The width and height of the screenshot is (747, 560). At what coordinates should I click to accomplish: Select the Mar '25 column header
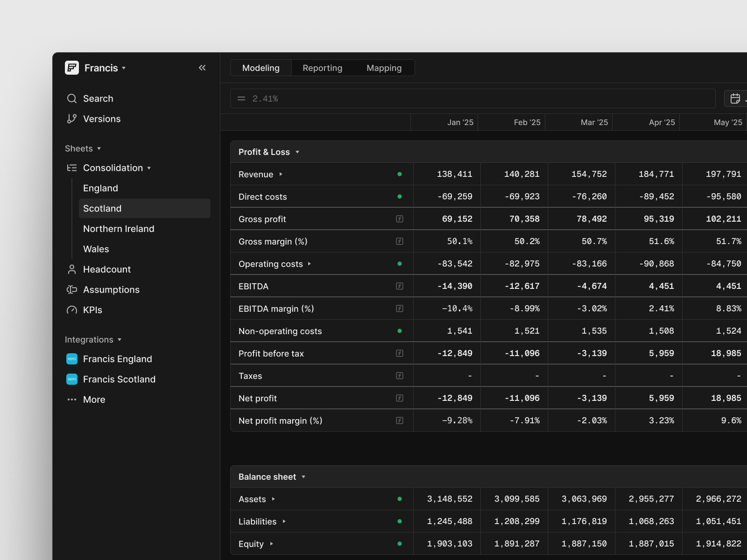click(578, 122)
